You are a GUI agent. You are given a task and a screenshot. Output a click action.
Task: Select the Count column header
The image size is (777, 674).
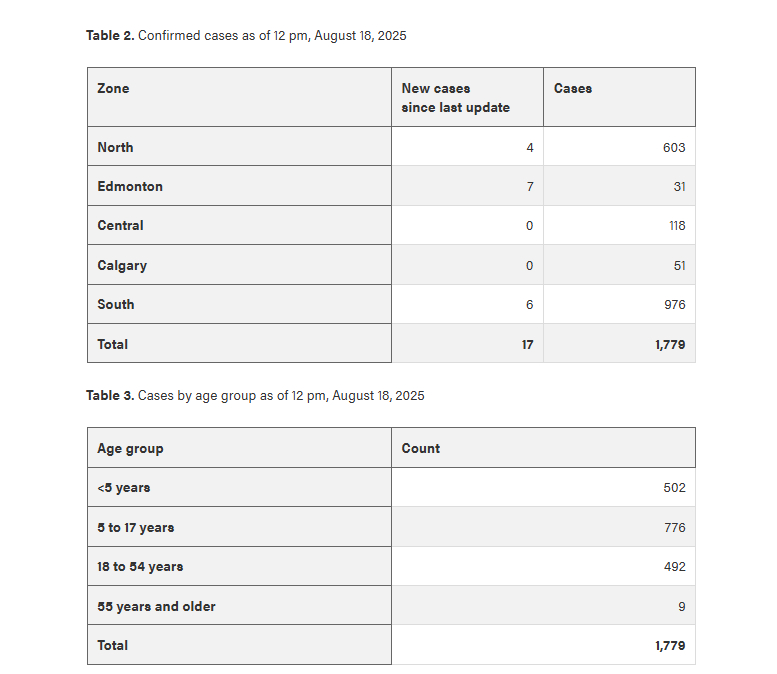click(x=421, y=448)
